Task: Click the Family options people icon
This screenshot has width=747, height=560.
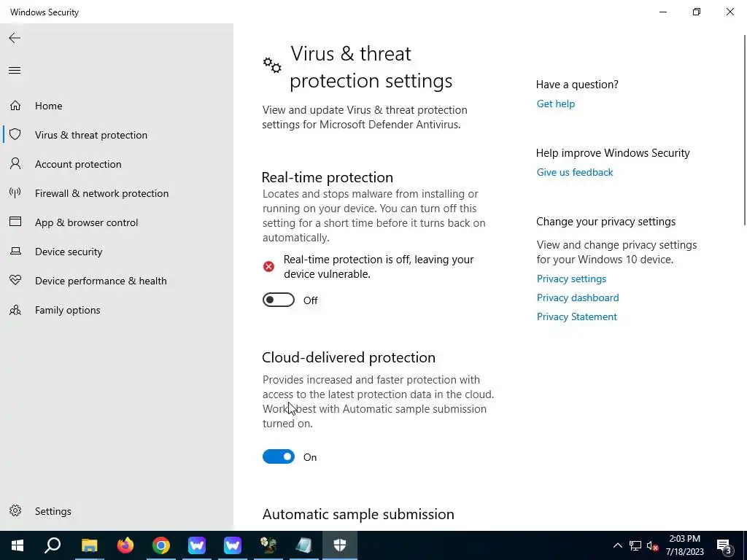Action: (x=15, y=310)
